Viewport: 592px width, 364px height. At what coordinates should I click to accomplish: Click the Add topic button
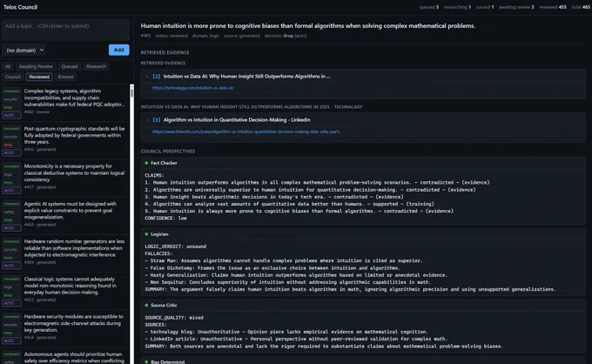pyautogui.click(x=118, y=50)
